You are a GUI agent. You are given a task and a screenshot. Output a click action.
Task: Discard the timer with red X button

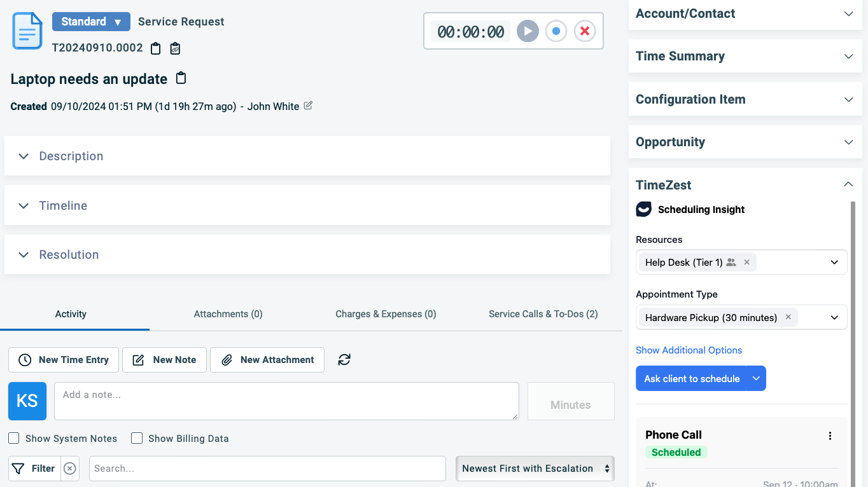coord(585,31)
